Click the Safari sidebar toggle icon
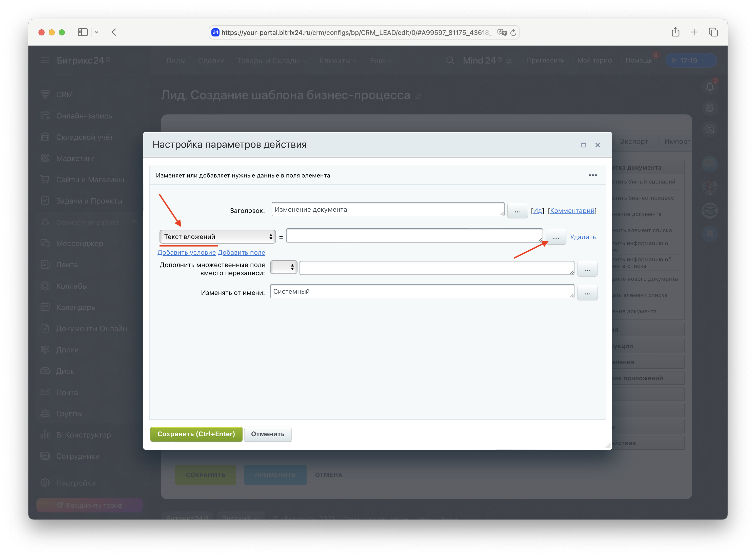Screen dimensions: 756x557 [x=83, y=32]
